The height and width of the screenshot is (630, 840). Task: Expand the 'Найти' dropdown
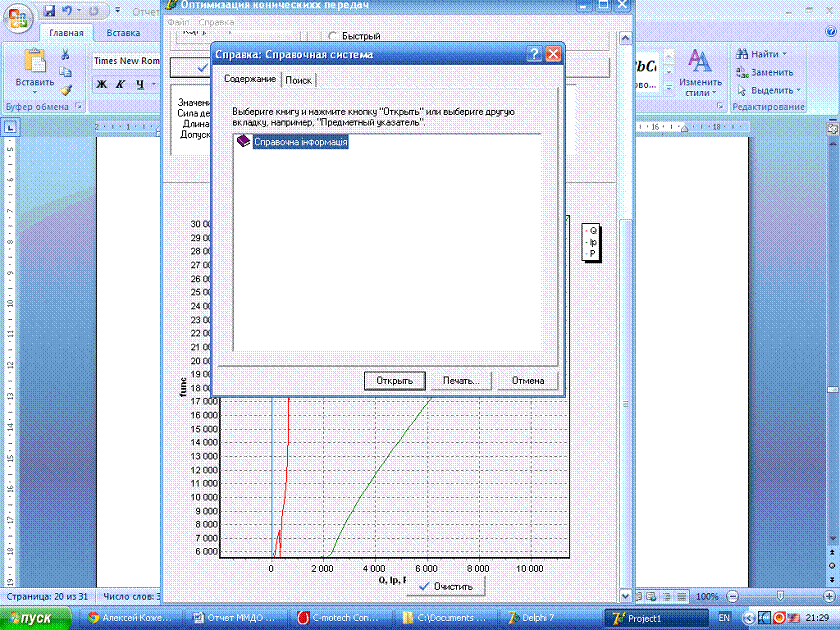tap(787, 54)
